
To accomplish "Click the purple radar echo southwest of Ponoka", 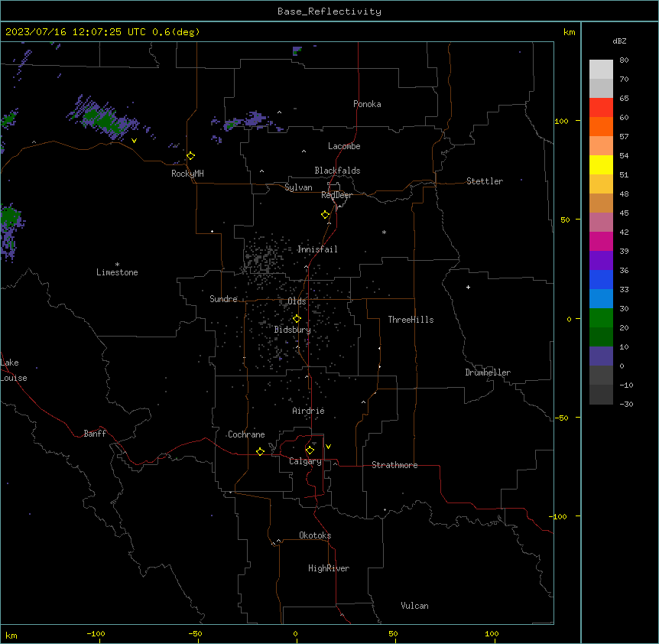I will [255, 119].
